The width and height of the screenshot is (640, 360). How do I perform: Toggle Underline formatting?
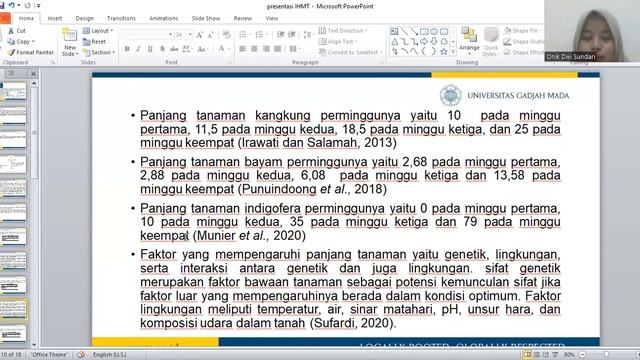pyautogui.click(x=150, y=49)
